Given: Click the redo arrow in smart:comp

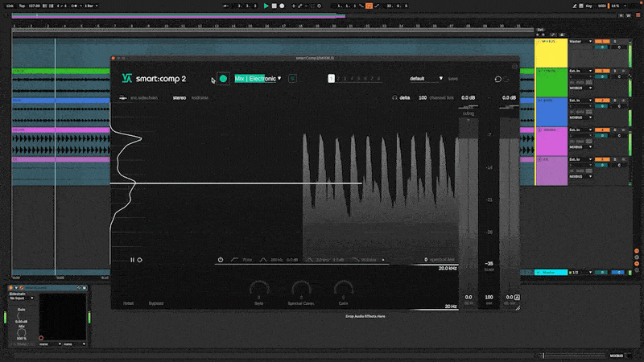Looking at the screenshot, I should coord(506,79).
